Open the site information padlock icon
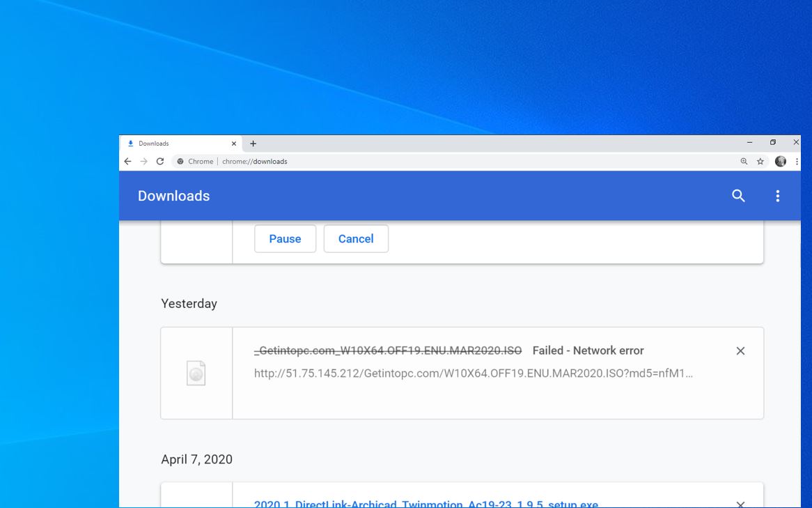 coord(182,161)
